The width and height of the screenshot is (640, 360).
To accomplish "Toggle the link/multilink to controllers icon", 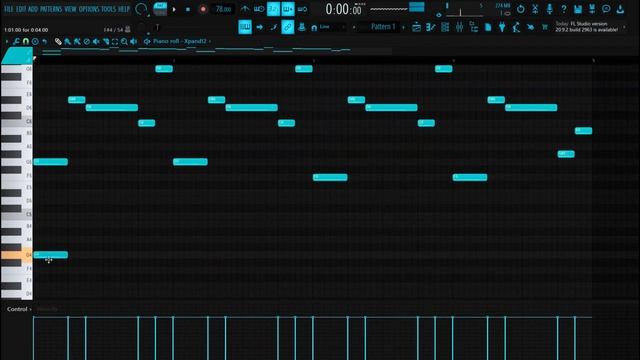I will coord(288,27).
